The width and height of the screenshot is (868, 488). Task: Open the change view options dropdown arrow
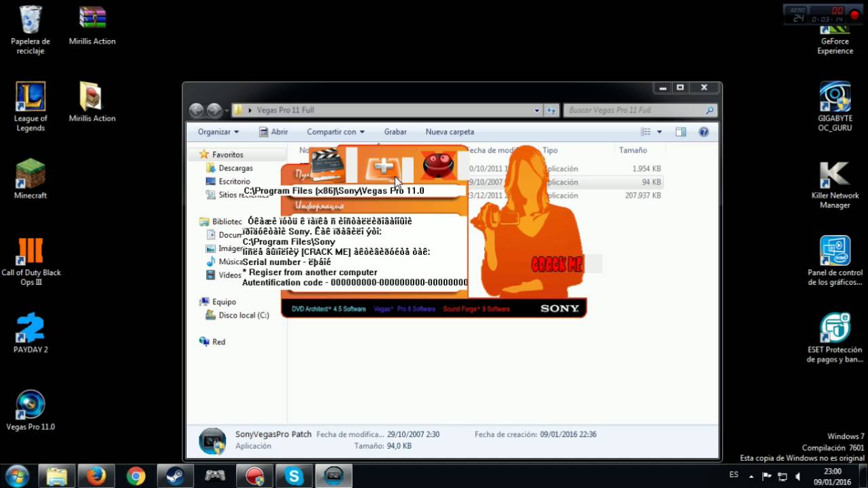659,132
